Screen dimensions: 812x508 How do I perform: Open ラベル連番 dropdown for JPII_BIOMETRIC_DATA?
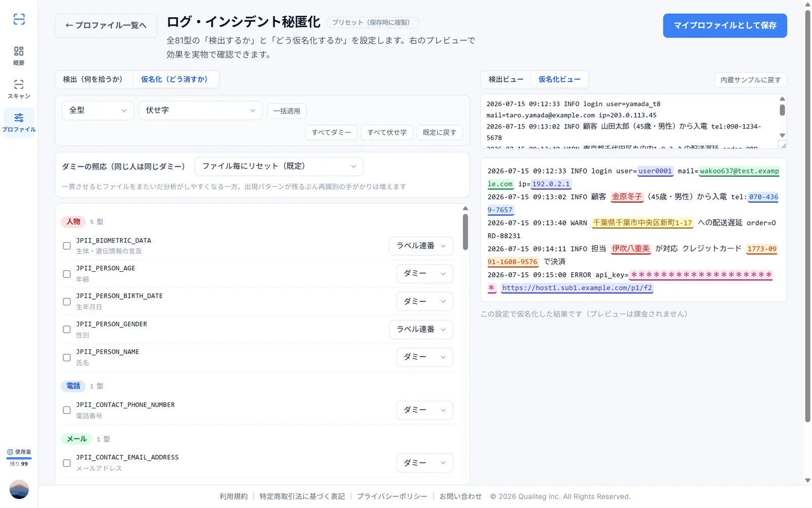[421, 246]
